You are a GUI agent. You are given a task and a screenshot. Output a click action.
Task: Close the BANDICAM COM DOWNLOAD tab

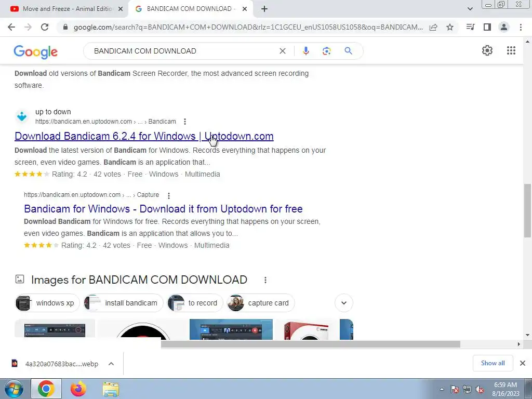point(245,9)
